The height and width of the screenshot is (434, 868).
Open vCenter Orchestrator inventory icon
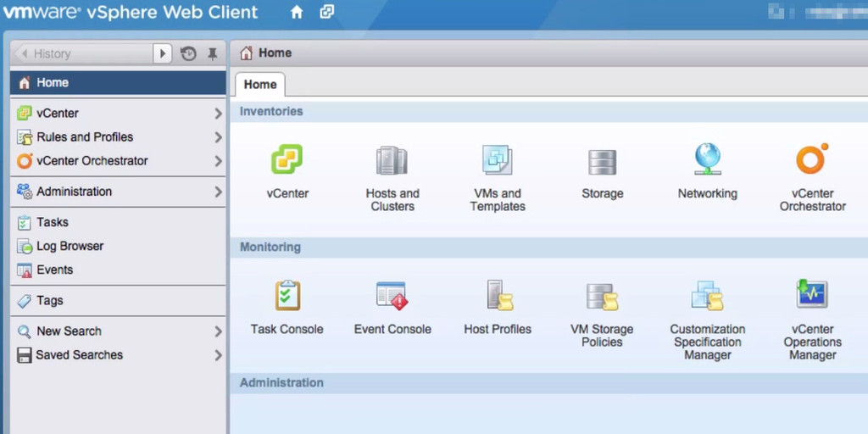click(812, 159)
